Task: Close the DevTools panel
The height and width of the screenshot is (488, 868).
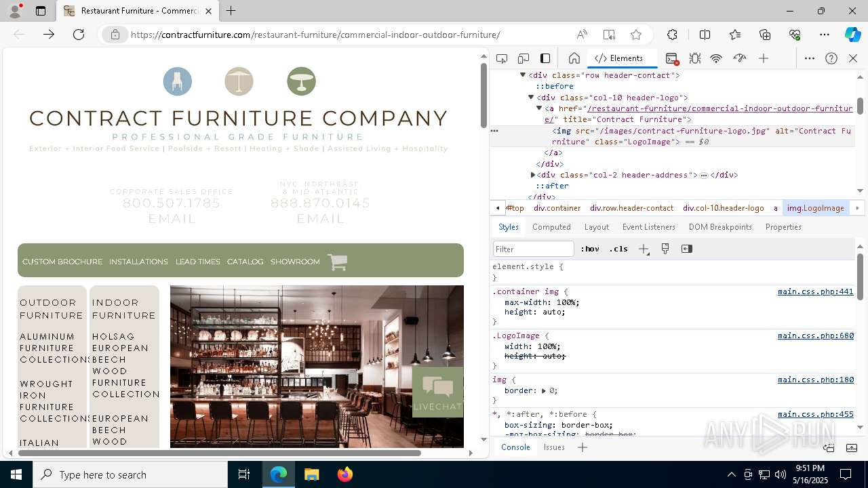Action: [x=853, y=58]
